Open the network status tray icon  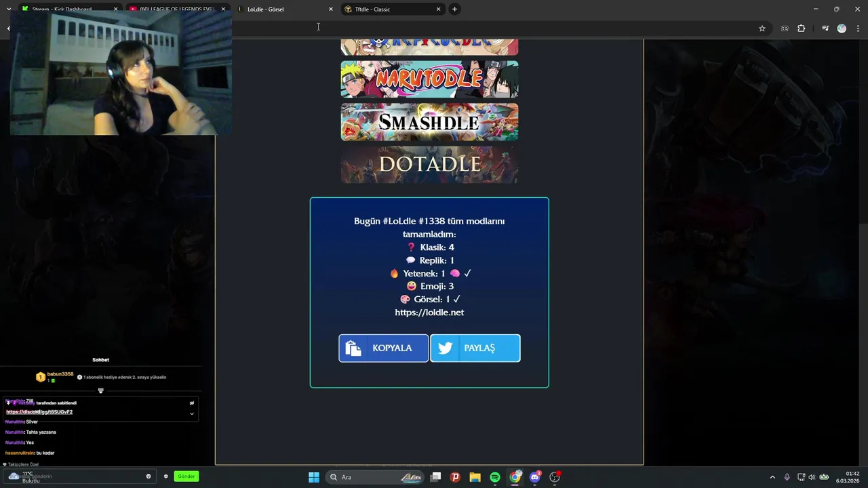coord(801,477)
